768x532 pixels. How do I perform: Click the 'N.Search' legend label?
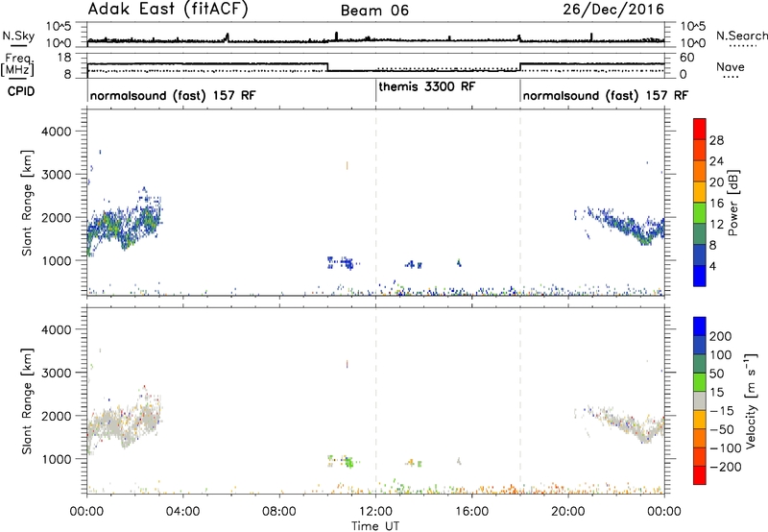(x=741, y=36)
